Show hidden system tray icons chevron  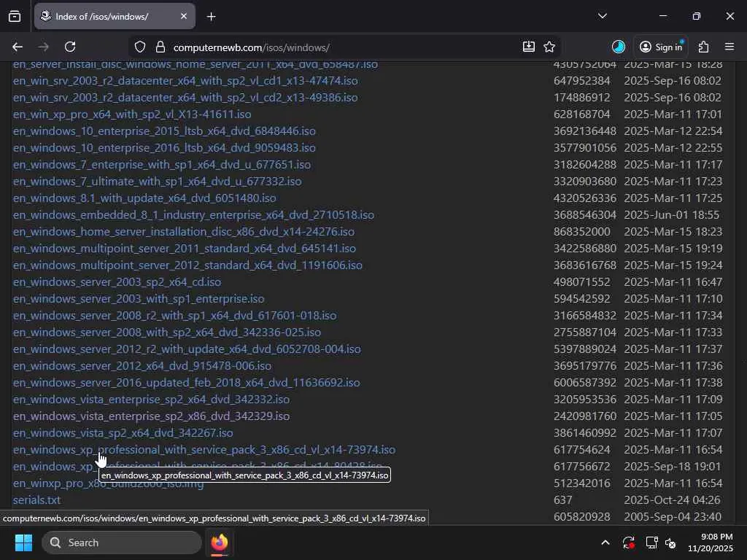[605, 542]
